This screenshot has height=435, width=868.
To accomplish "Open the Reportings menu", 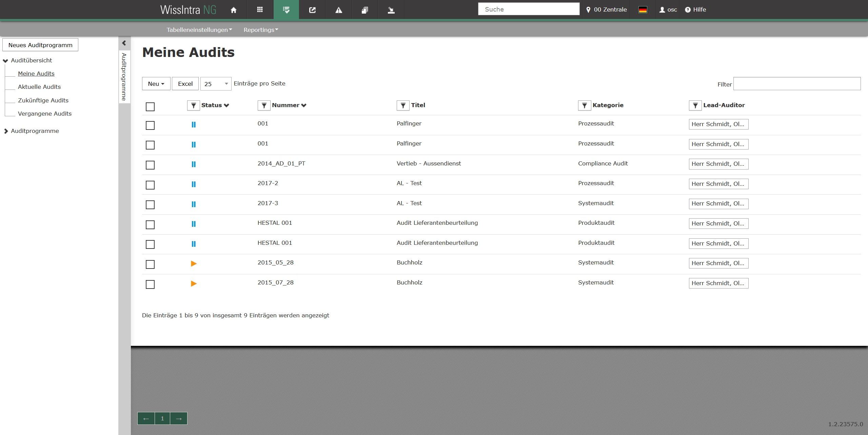I will (x=260, y=30).
